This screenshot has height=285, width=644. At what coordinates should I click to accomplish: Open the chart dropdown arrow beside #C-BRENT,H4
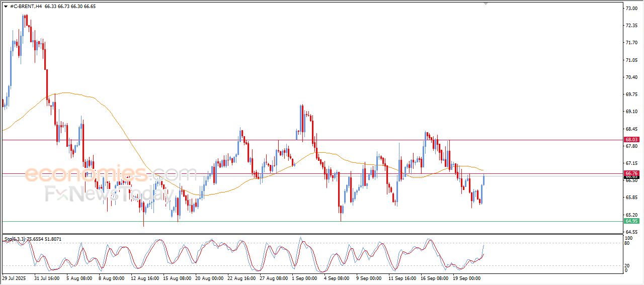(5, 6)
